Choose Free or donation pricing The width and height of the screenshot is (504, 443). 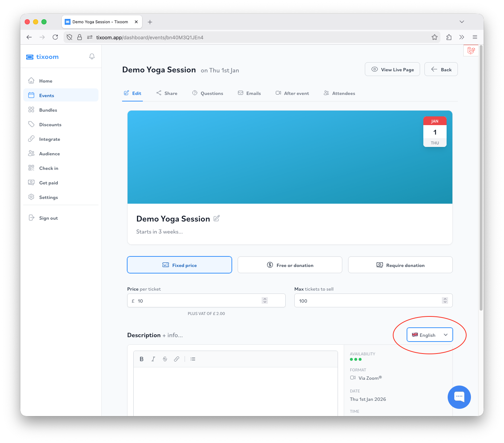(x=290, y=265)
